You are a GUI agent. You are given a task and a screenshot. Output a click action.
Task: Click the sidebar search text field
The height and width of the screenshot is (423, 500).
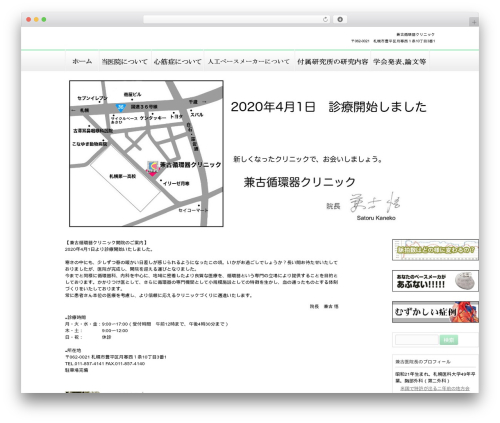click(417, 340)
